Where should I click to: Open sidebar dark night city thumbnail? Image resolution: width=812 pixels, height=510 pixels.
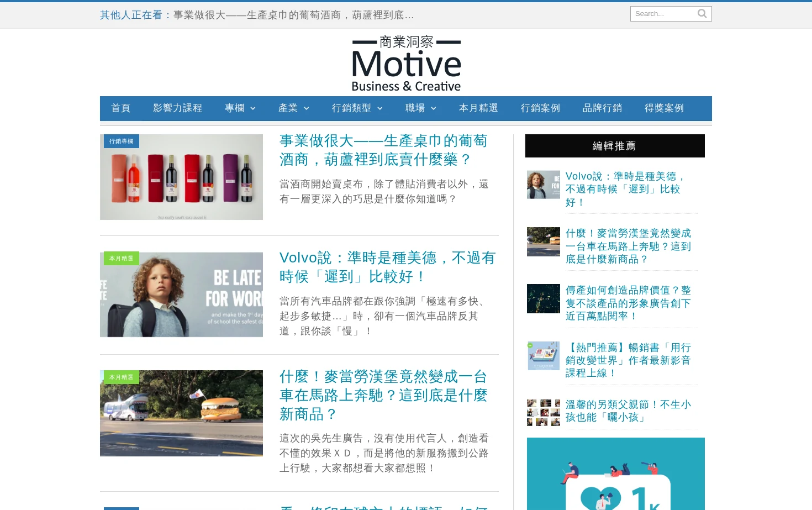pyautogui.click(x=544, y=298)
